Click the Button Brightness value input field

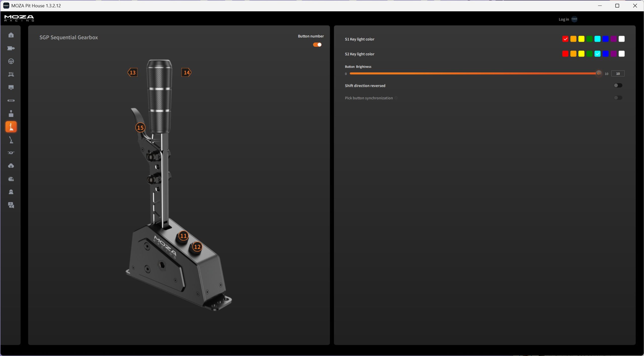coord(618,74)
